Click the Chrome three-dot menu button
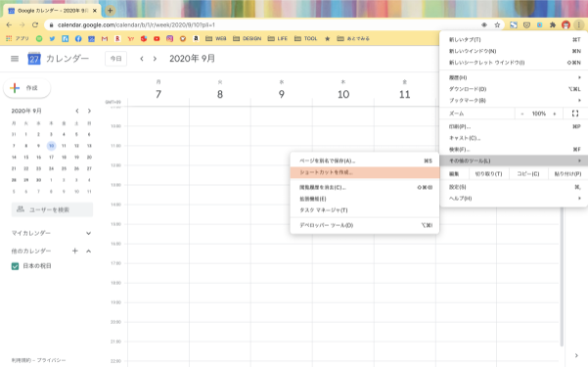 pos(578,25)
